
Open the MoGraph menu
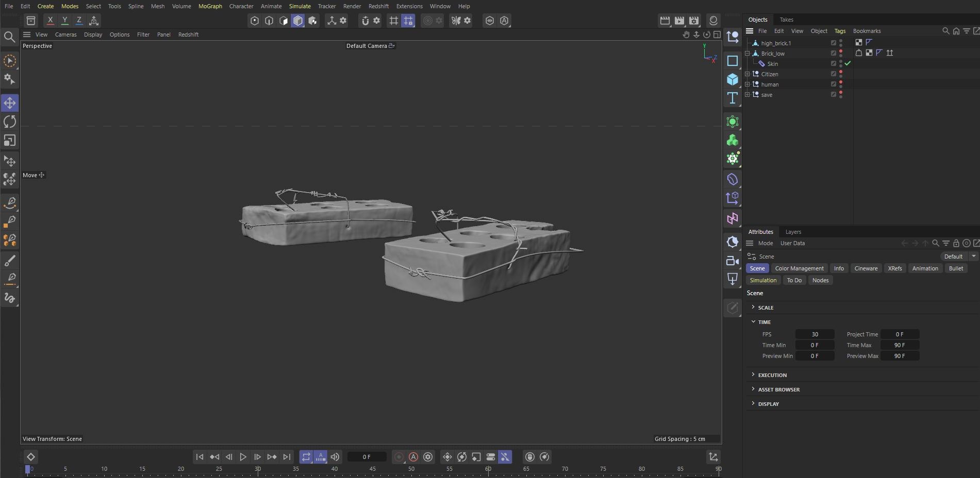coord(210,6)
